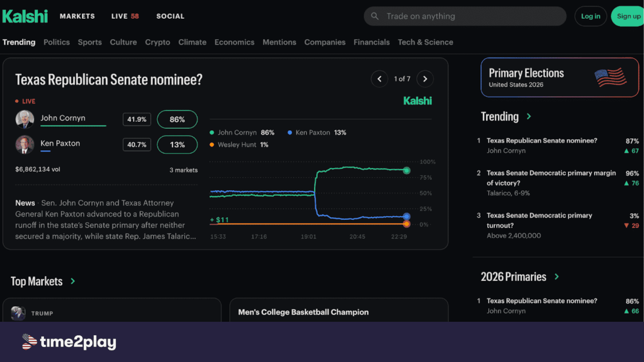Go to previous featured market arrow
This screenshot has height=362, width=644.
coord(379,79)
